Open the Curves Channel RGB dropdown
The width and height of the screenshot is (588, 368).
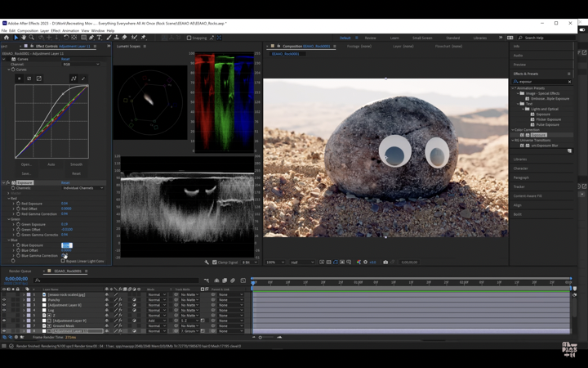(x=81, y=65)
